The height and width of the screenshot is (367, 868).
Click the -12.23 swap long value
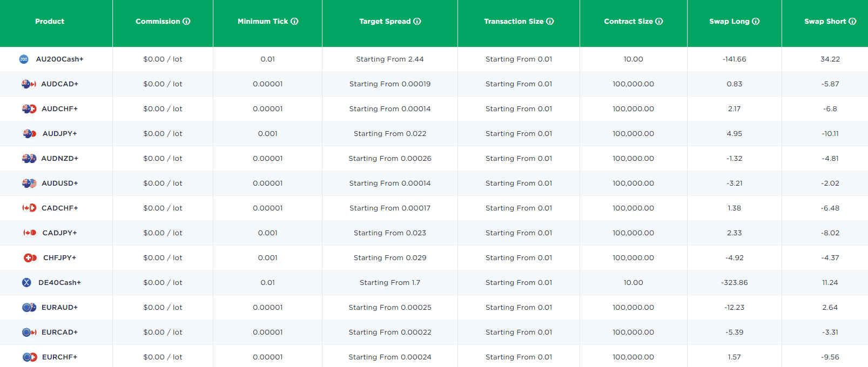tap(735, 308)
